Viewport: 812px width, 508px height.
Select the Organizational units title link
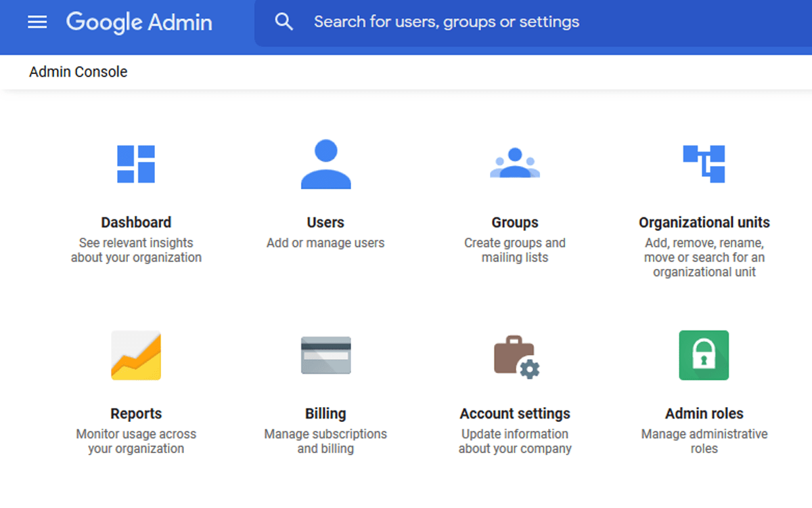[x=704, y=222]
